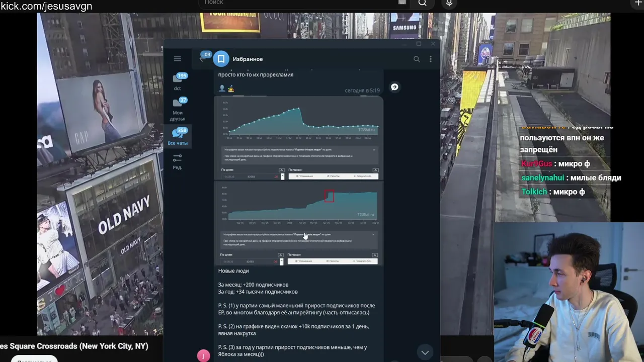Click the 'сегодня в 5:19' message timestamp

[x=362, y=90]
